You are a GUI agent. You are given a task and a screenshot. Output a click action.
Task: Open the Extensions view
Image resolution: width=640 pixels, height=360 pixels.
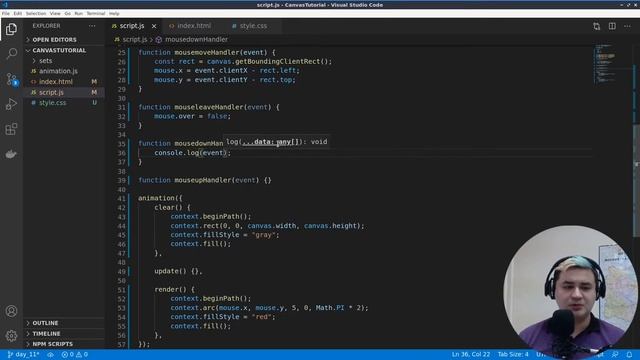11,129
